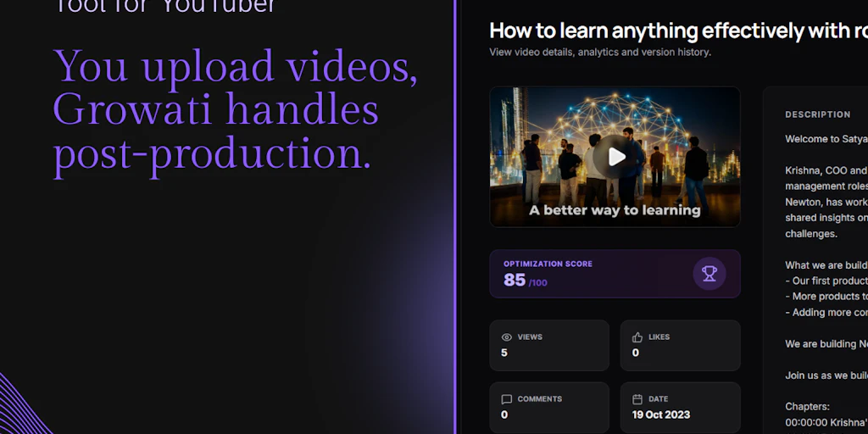Select the Optimization Score card

coord(615,274)
